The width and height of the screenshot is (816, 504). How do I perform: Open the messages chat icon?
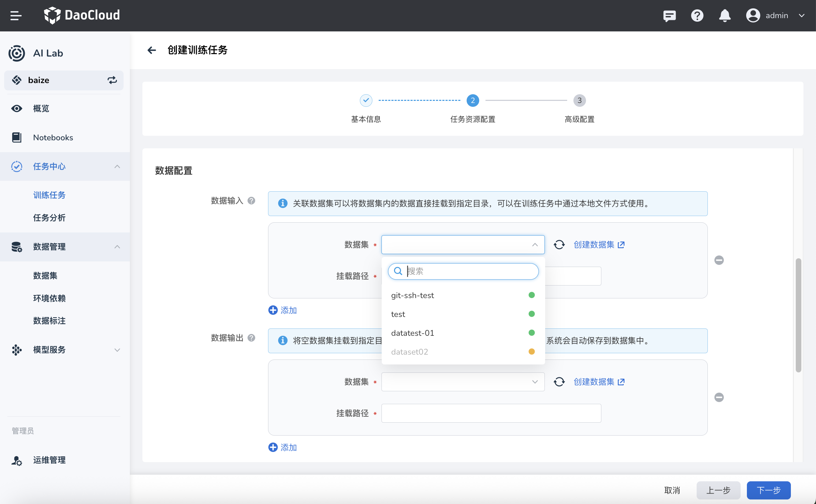669,15
